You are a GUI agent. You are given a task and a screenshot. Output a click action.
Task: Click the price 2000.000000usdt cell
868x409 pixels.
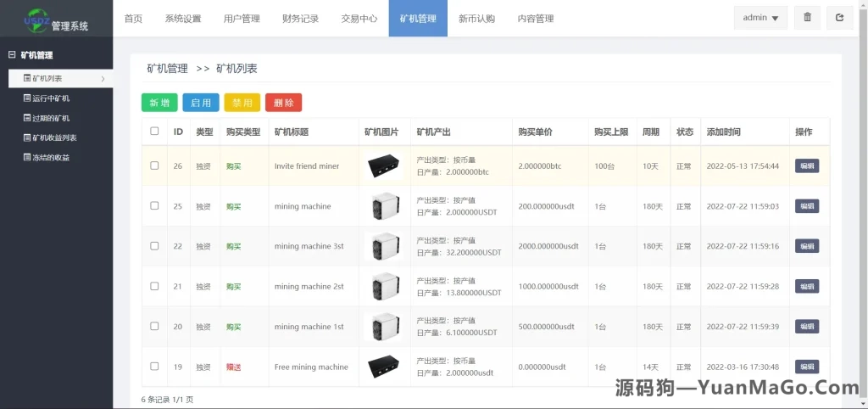click(548, 246)
